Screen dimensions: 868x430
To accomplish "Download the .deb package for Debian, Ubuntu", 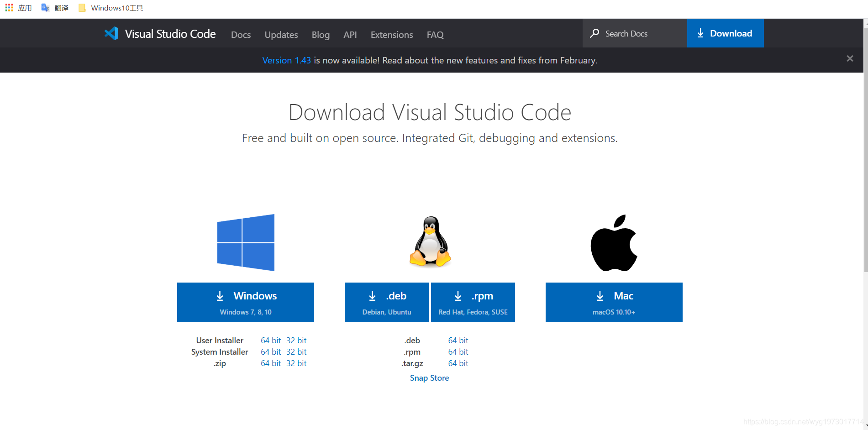I will (387, 302).
